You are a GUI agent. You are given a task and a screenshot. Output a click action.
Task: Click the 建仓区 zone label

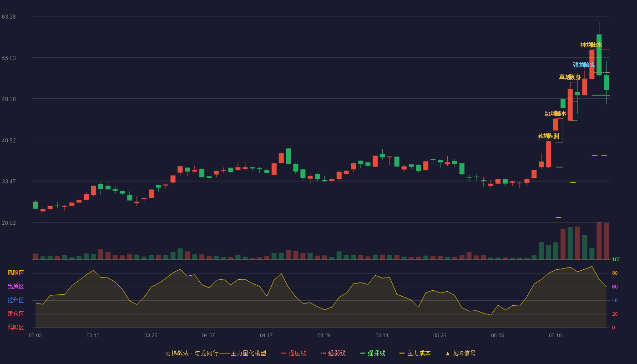click(15, 314)
